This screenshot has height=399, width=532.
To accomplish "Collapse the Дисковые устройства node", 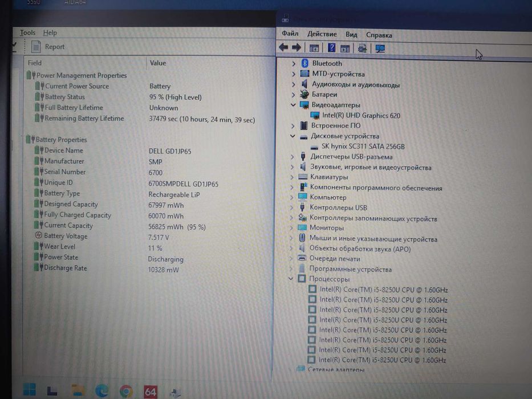I will pos(293,136).
